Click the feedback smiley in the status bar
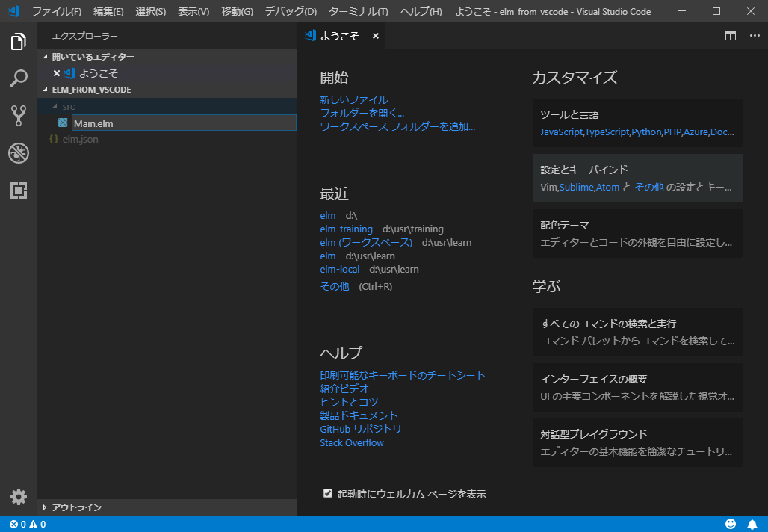 (731, 523)
